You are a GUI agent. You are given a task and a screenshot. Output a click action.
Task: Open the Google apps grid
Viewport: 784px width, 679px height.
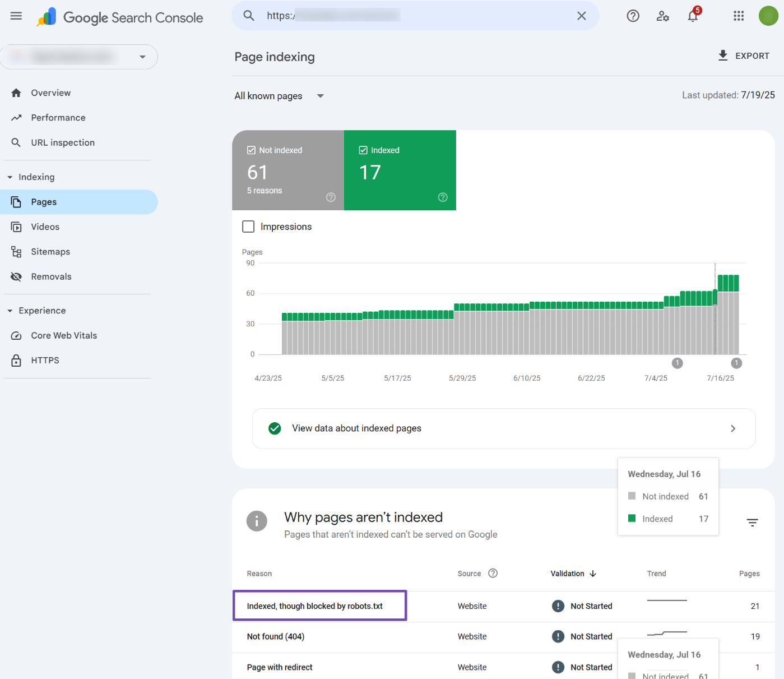point(739,16)
